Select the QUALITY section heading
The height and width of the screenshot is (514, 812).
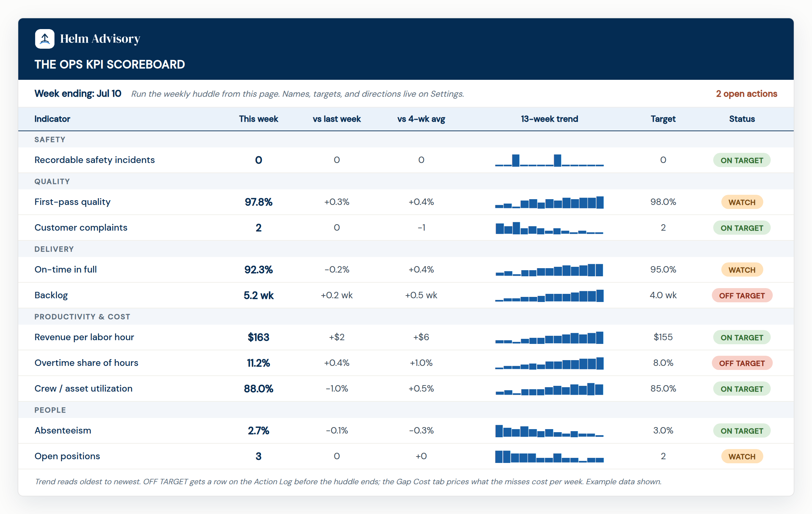coord(52,181)
